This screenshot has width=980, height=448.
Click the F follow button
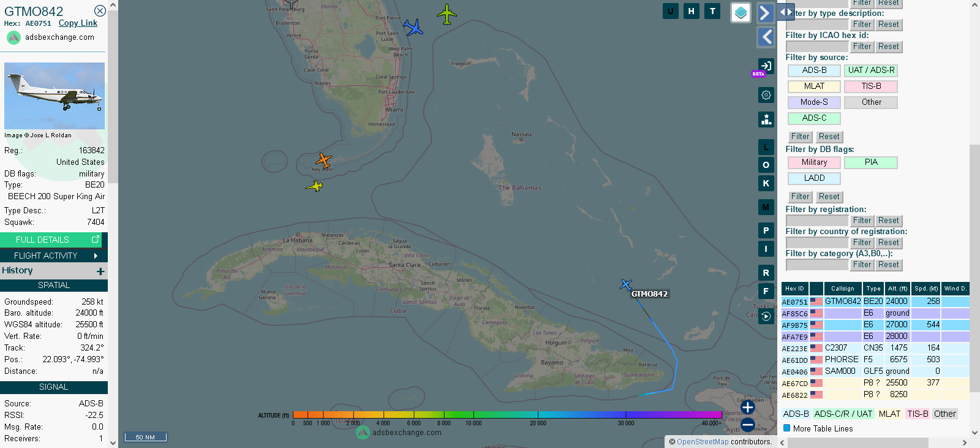(x=766, y=291)
